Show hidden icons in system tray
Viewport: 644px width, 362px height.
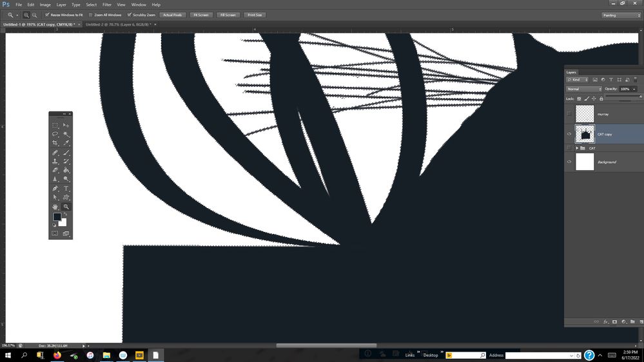click(x=600, y=355)
